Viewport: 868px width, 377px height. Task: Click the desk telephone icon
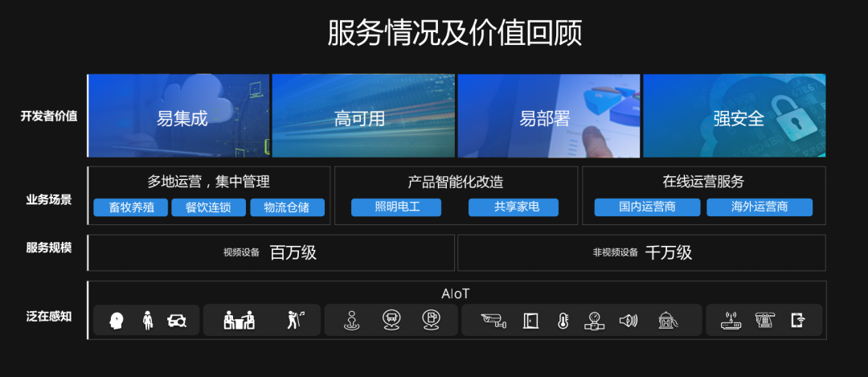pyautogui.click(x=765, y=320)
